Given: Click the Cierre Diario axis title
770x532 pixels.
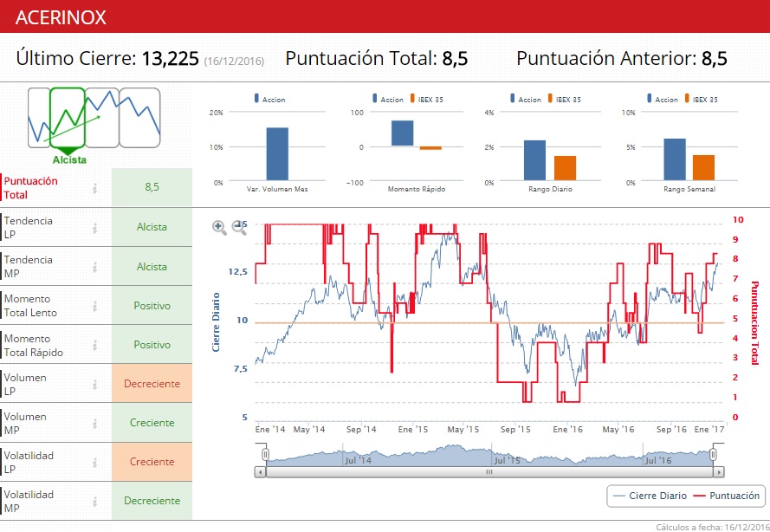Looking at the screenshot, I should click(x=216, y=321).
